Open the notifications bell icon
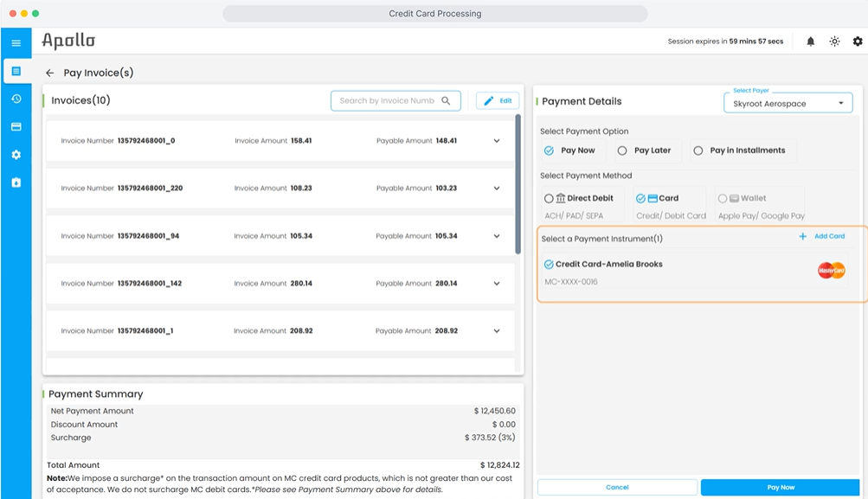This screenshot has width=868, height=499. (811, 42)
